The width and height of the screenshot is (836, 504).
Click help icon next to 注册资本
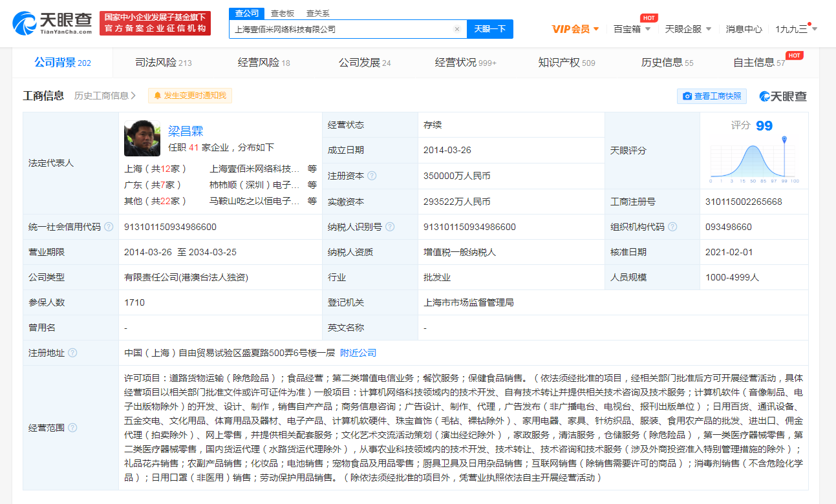tap(372, 176)
